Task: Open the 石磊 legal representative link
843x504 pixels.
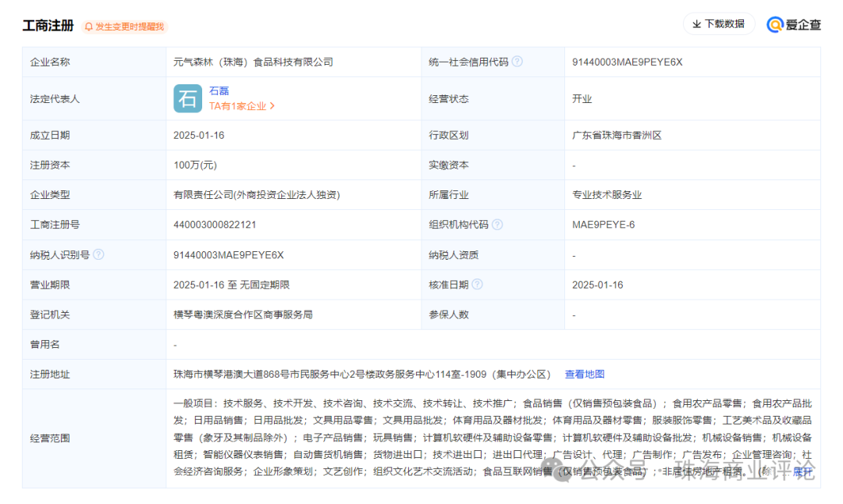Action: pyautogui.click(x=219, y=91)
